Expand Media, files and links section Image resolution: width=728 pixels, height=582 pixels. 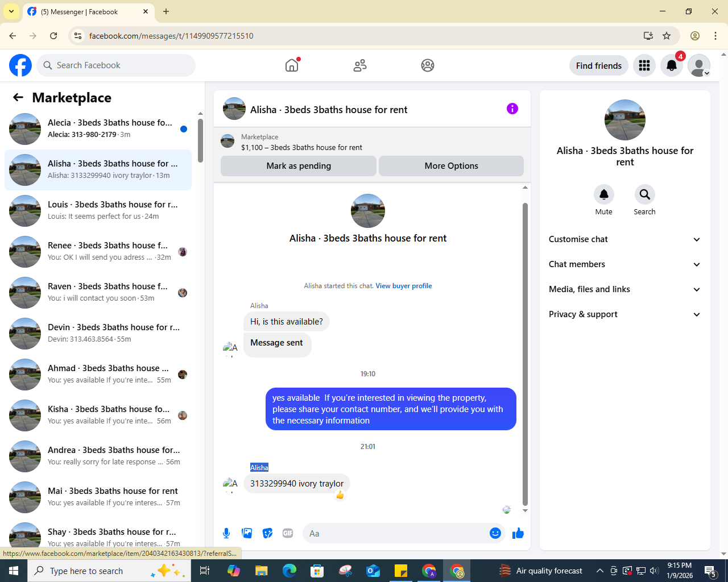click(x=624, y=289)
